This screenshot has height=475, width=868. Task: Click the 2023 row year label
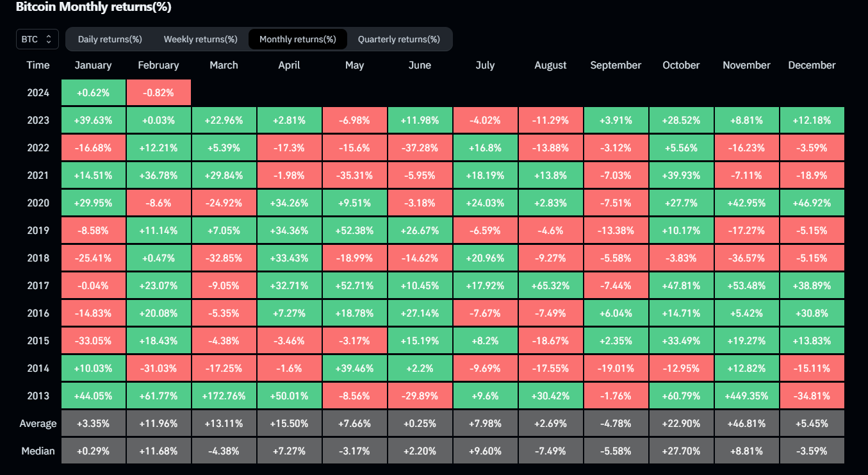click(x=38, y=121)
